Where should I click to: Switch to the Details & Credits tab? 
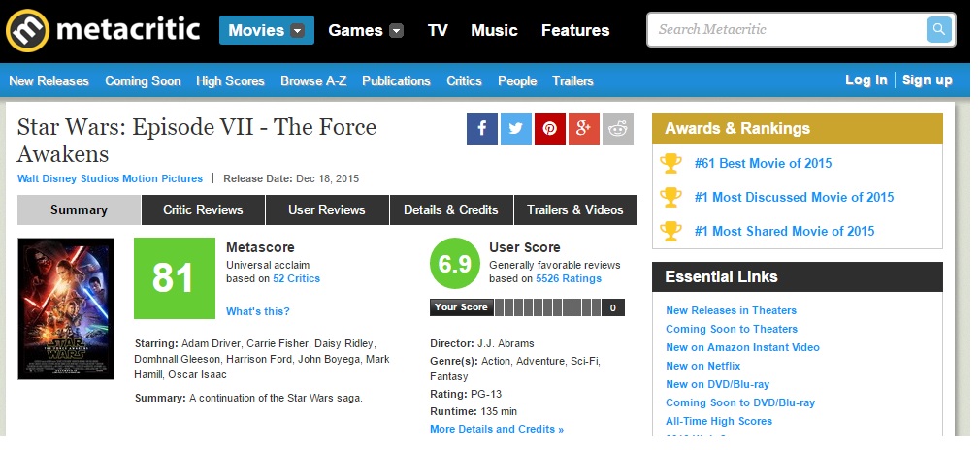coord(451,210)
